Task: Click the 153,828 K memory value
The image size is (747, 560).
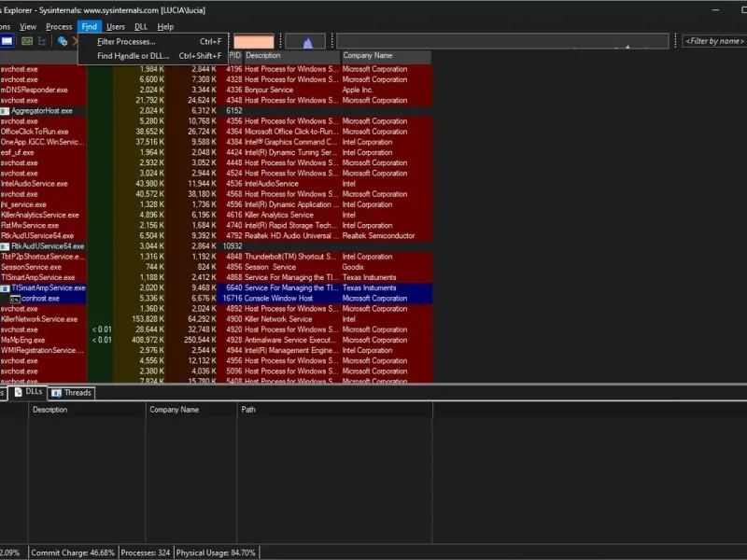Action: point(148,319)
